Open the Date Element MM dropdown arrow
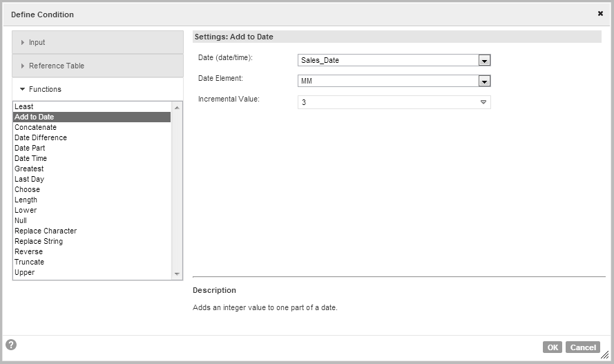The height and width of the screenshot is (364, 614). pos(484,81)
